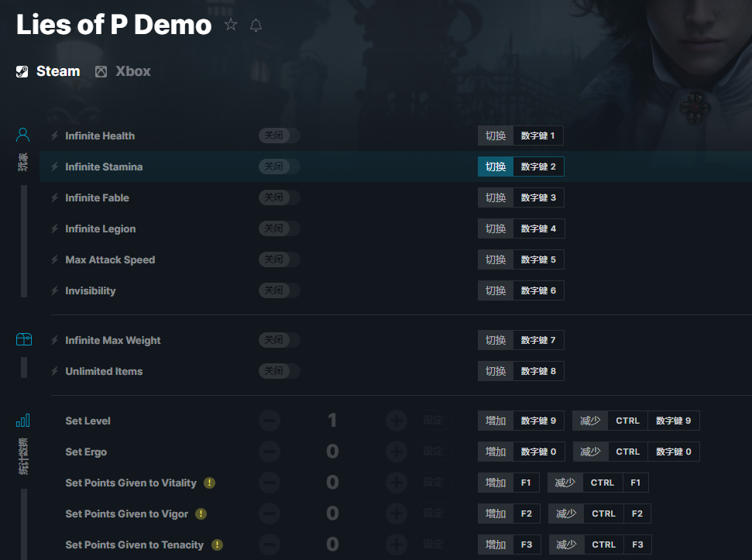Click 切换 hotkey button for Unlimited Items

(x=496, y=371)
